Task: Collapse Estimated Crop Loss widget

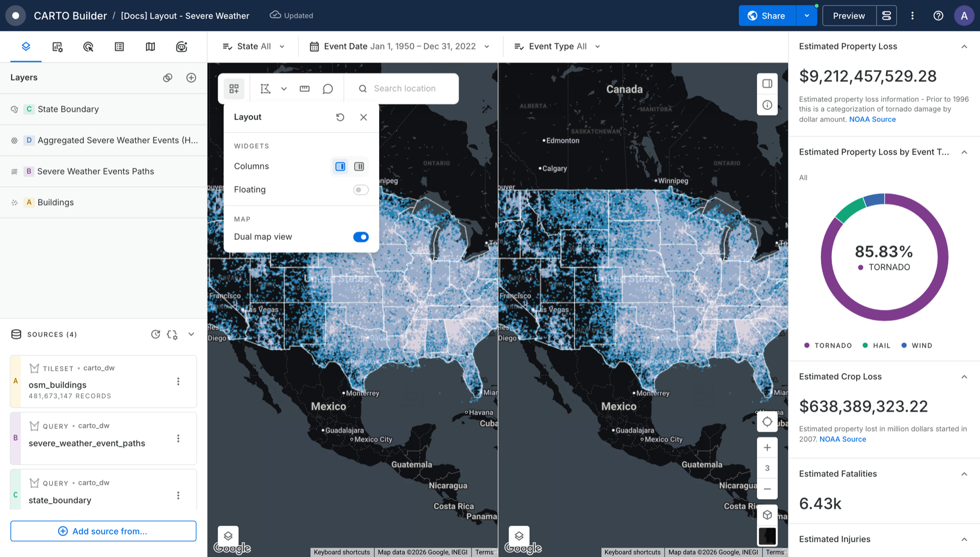Action: [x=964, y=377]
